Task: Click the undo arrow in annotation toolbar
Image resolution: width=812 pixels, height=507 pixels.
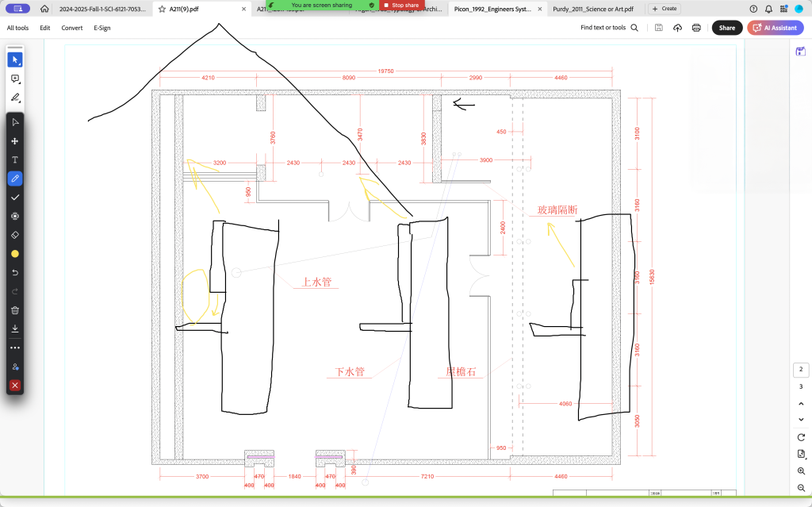Action: 15,273
